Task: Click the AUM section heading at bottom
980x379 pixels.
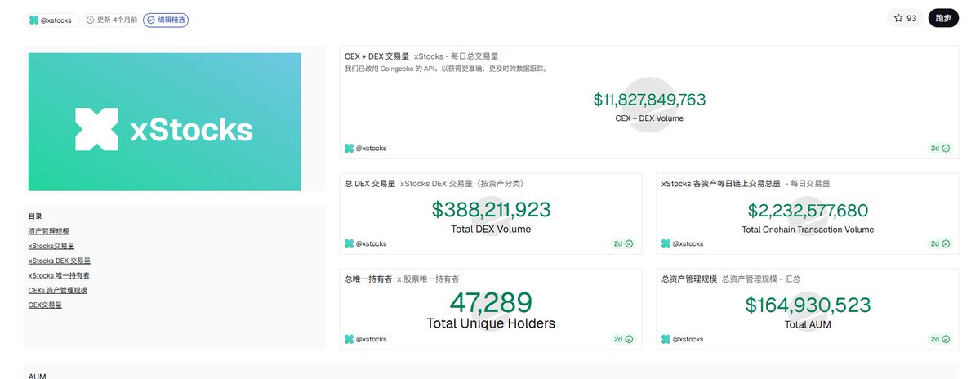Action: tap(38, 376)
